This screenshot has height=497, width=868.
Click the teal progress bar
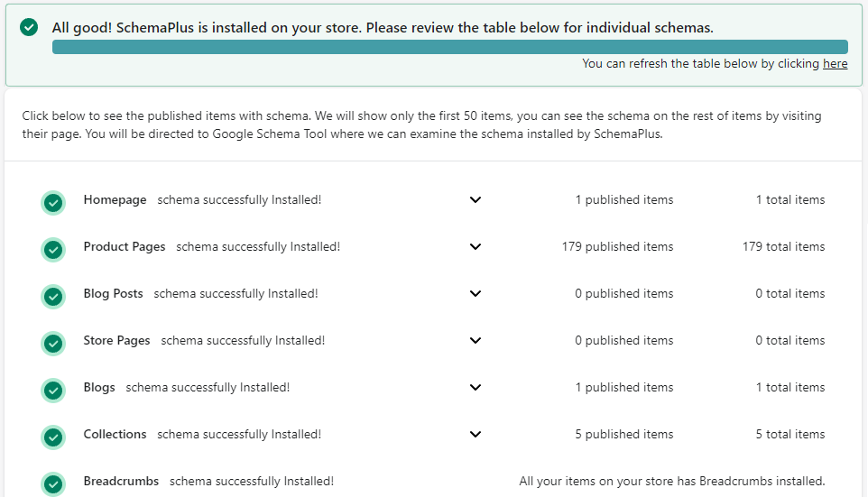449,47
